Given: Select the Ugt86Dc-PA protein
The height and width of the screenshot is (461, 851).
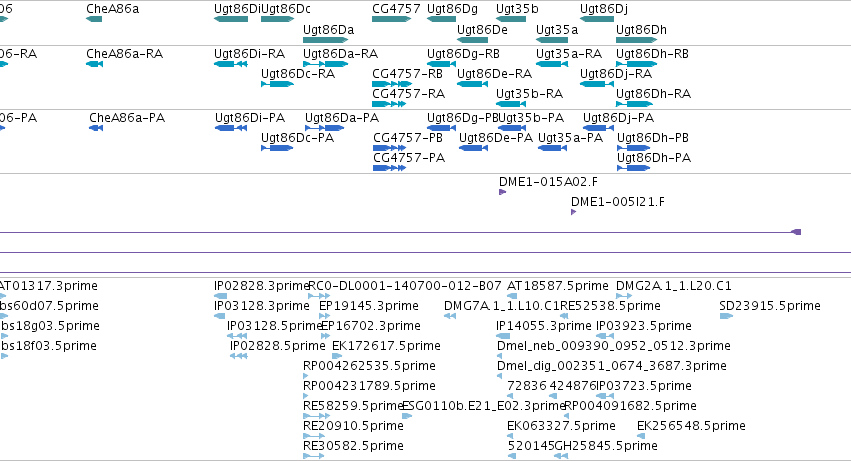Looking at the screenshot, I should click(277, 148).
